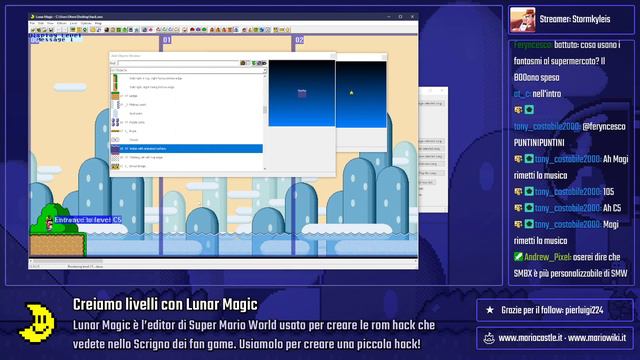Expand the object category dropdown list
640x360 pixels.
tap(264, 70)
